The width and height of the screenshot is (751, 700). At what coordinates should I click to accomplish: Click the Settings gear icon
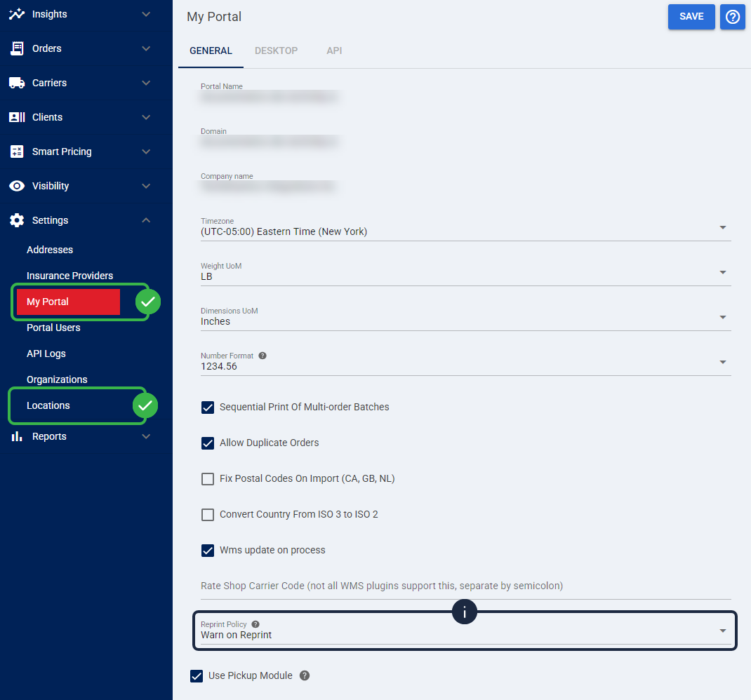coord(17,220)
